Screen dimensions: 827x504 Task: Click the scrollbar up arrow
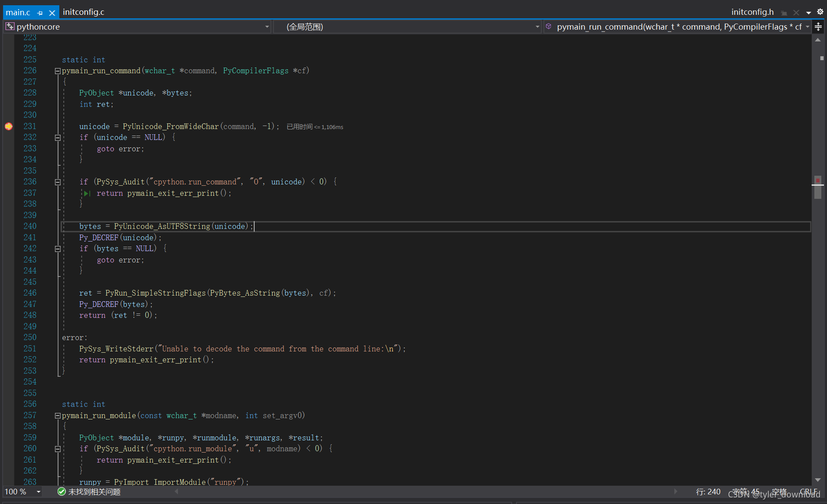tap(818, 40)
